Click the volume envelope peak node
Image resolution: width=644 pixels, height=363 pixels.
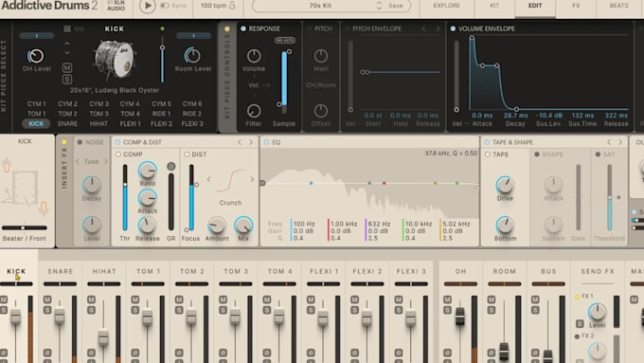tap(472, 38)
